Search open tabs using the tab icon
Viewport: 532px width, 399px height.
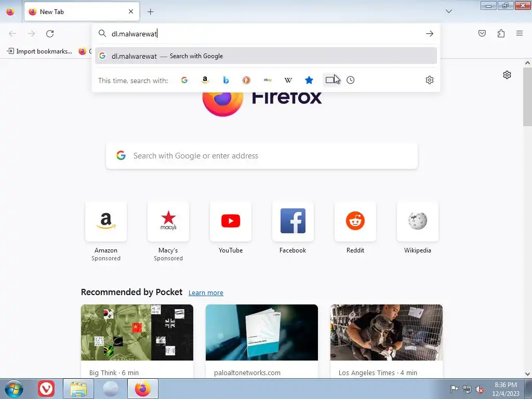tap(330, 80)
